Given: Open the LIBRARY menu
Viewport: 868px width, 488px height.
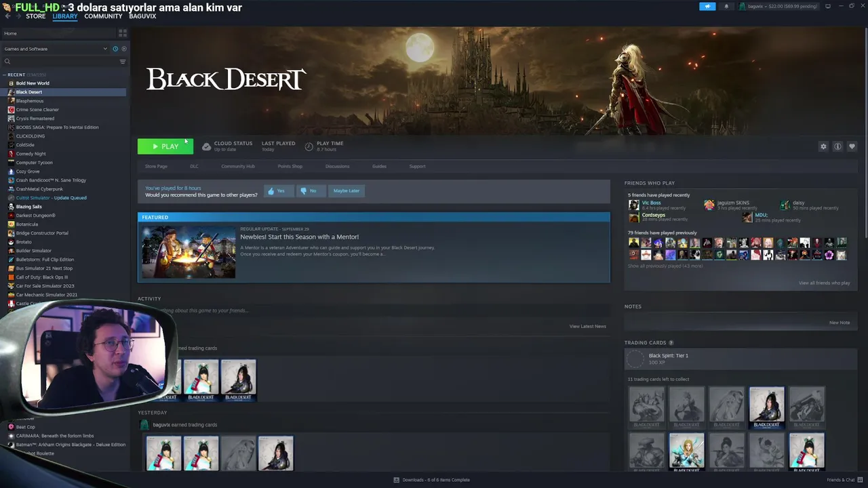Looking at the screenshot, I should tap(65, 16).
